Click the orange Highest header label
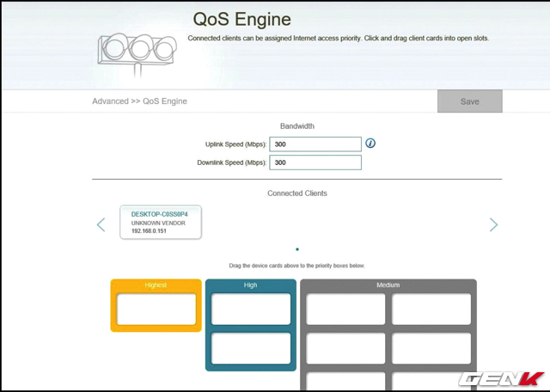The width and height of the screenshot is (550, 392). point(156,285)
